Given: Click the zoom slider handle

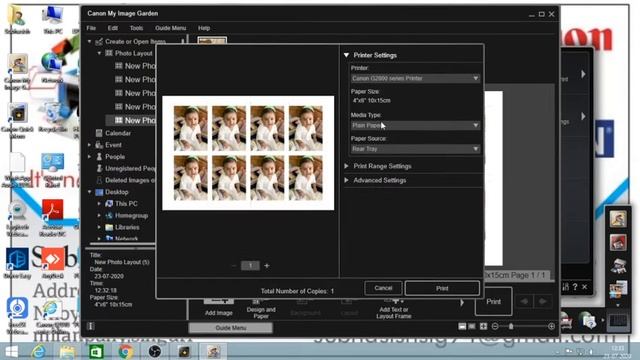Looking at the screenshot, I should pyautogui.click(x=511, y=326).
